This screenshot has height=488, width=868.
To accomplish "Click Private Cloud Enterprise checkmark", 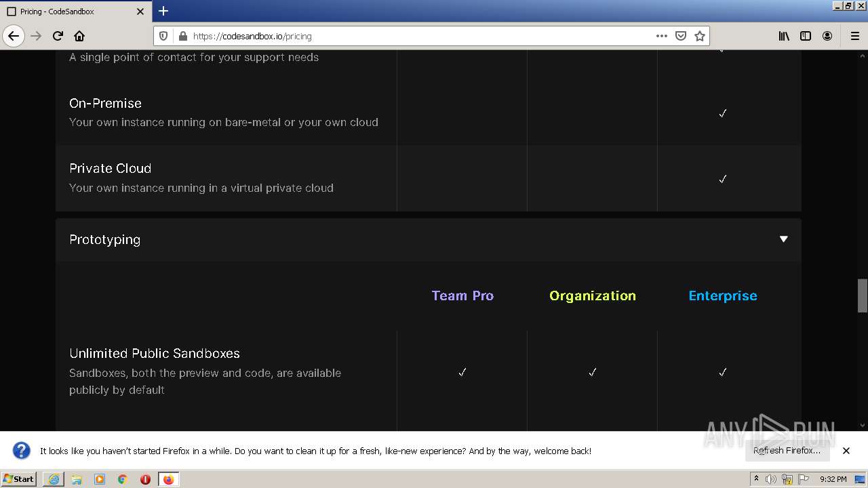I will (x=722, y=179).
